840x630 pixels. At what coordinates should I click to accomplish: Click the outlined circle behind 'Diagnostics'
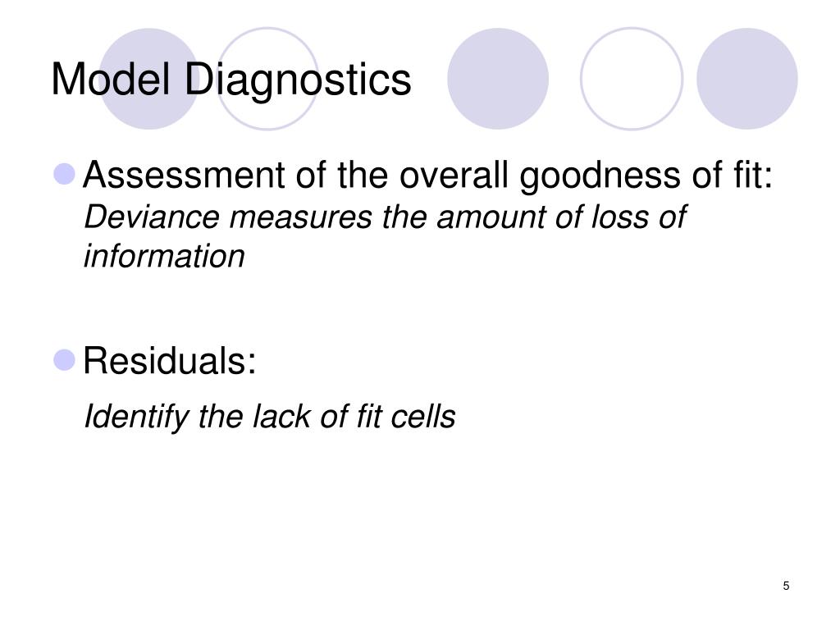[x=267, y=79]
